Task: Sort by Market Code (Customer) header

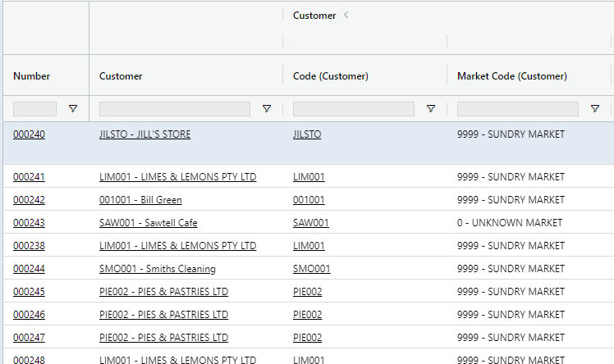Action: pos(511,76)
